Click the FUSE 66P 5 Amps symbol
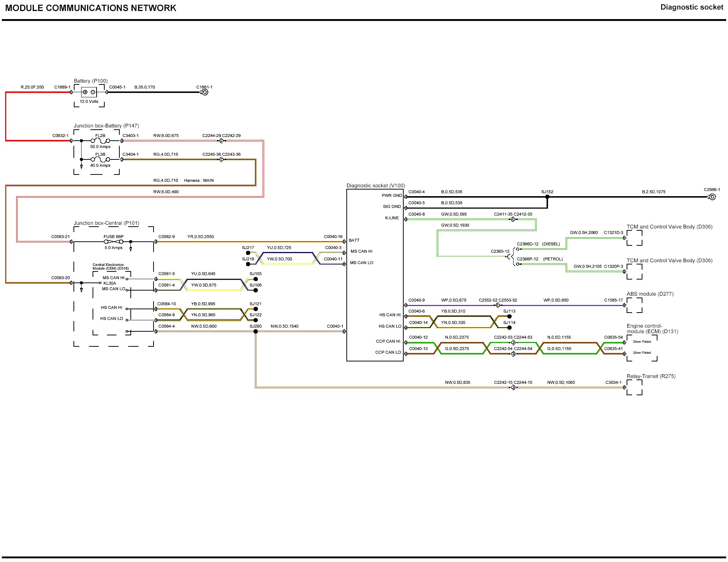Viewport: 728px width, 562px height. click(x=113, y=242)
